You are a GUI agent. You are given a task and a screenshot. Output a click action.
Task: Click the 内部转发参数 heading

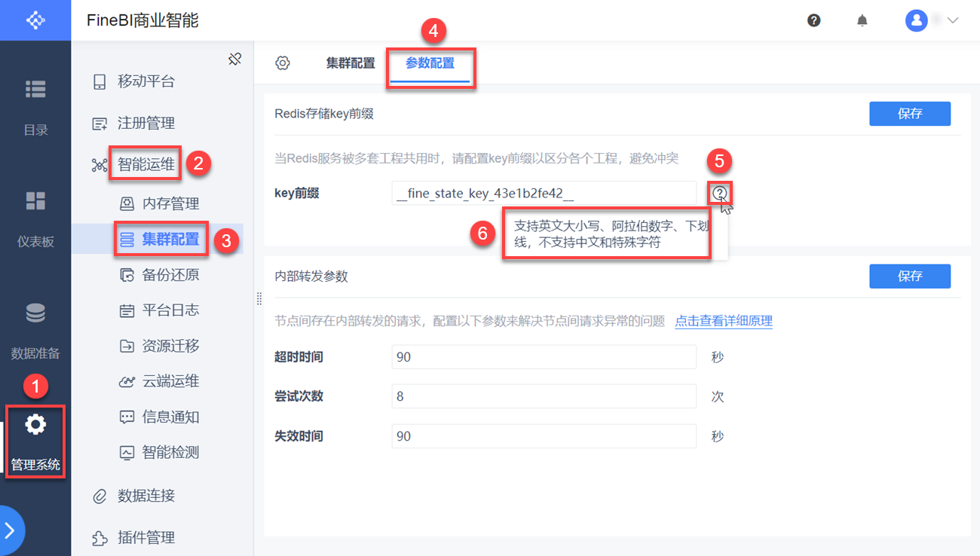(311, 276)
